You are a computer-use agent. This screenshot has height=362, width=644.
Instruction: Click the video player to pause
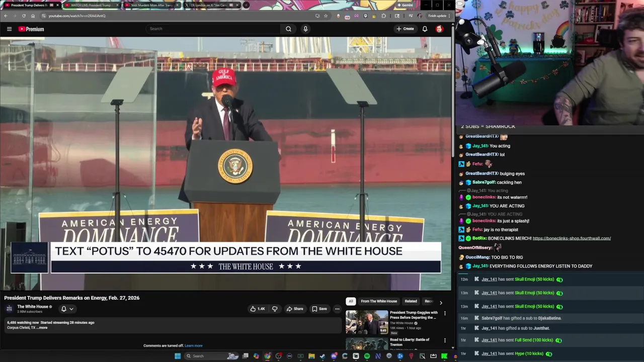pyautogui.click(x=226, y=163)
